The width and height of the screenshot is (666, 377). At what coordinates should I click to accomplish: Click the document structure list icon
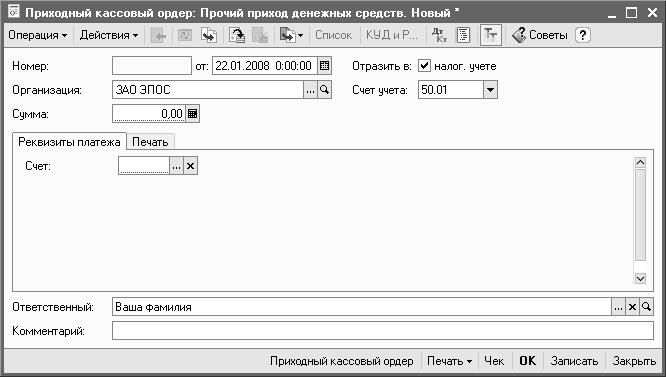click(463, 35)
